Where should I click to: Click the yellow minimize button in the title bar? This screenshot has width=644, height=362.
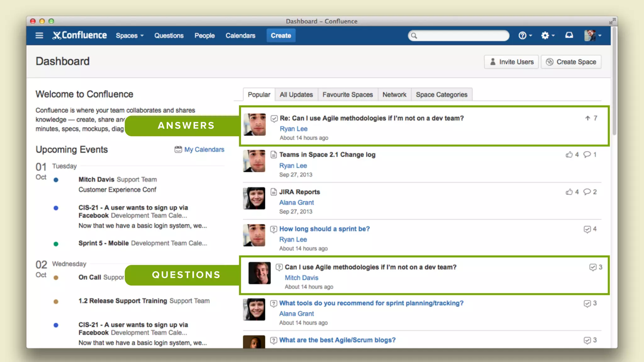click(x=42, y=21)
